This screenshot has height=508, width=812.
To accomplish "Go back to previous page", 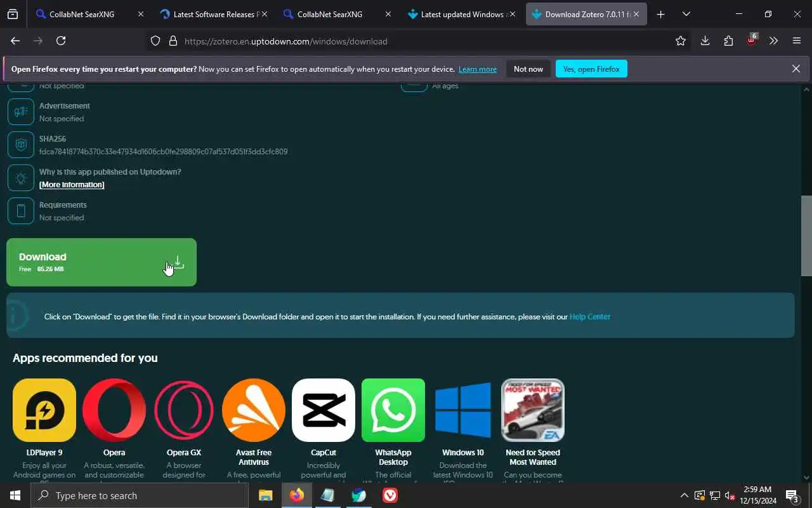I will [x=15, y=41].
